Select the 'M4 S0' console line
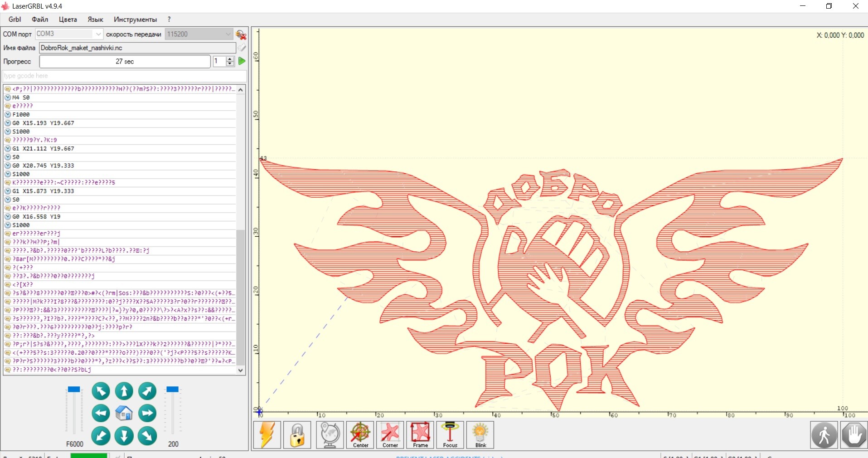This screenshot has height=458, width=868. 120,97
